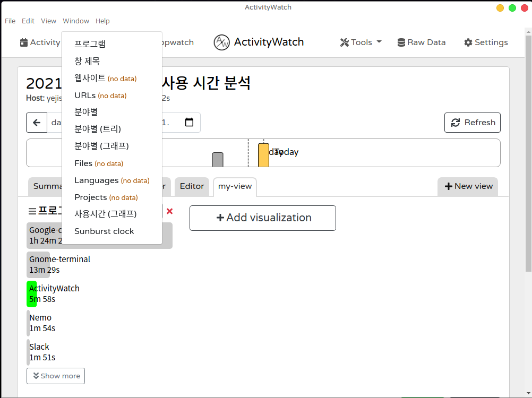The width and height of the screenshot is (532, 398).
Task: Select the yellow Today bar in timeline
Action: point(263,155)
